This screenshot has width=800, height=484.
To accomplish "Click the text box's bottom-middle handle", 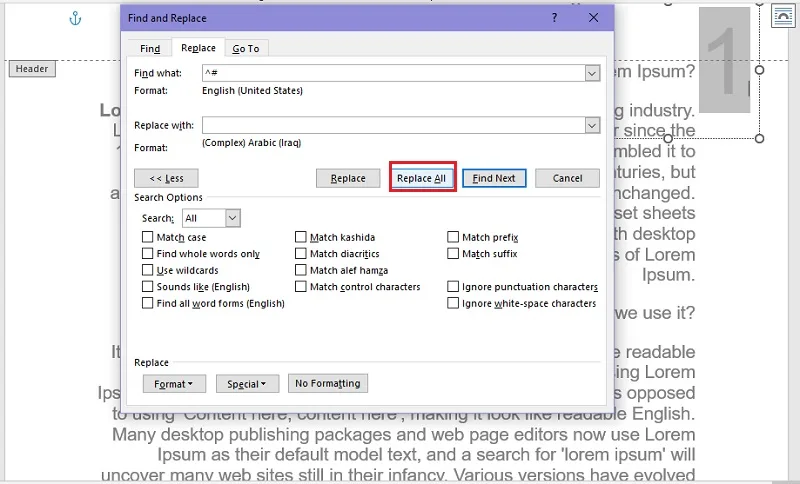I will point(668,138).
